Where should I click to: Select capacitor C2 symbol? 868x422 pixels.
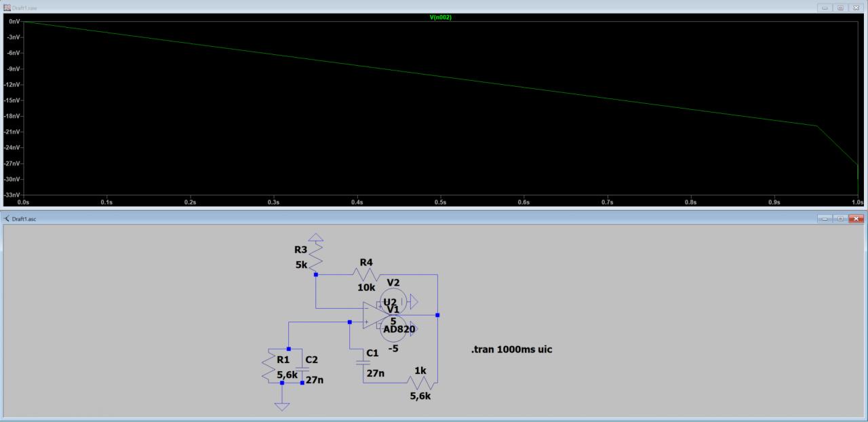302,370
